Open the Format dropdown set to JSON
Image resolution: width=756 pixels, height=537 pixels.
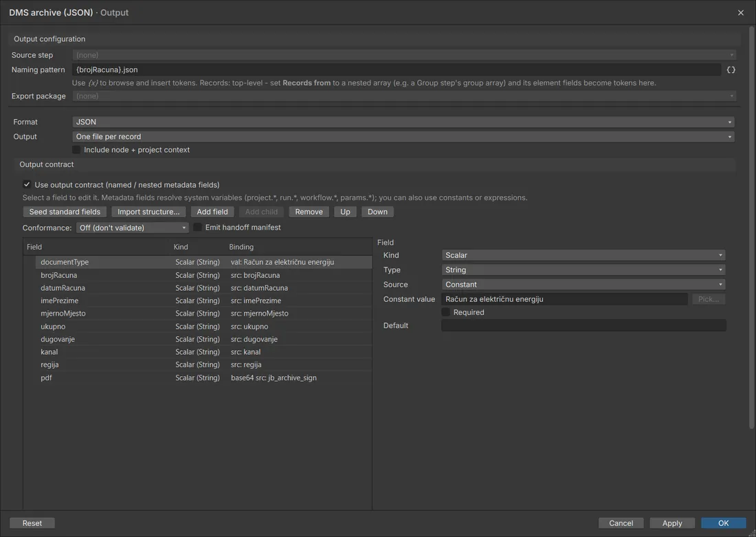[x=403, y=122]
